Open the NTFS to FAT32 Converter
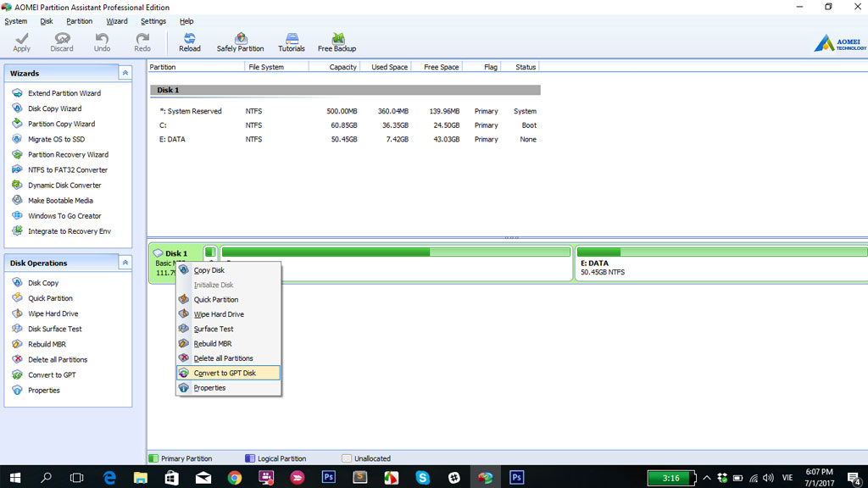Image resolution: width=868 pixels, height=488 pixels. pos(68,169)
